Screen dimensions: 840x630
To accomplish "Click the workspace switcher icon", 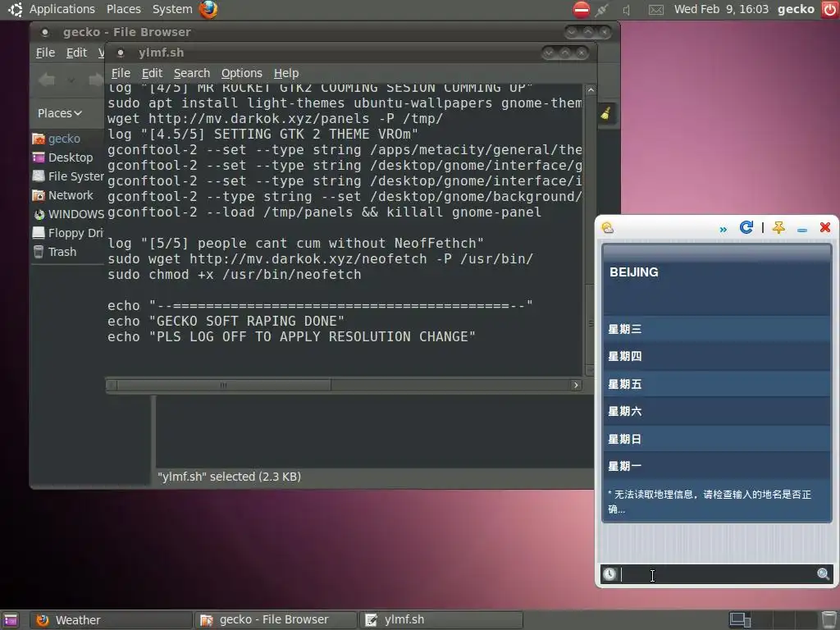I will point(740,620).
